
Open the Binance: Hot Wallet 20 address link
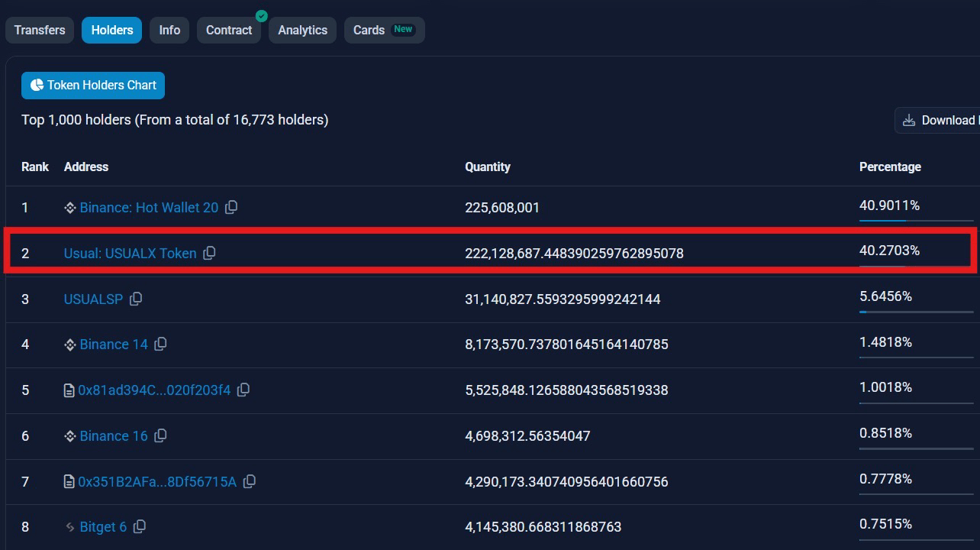(x=149, y=207)
